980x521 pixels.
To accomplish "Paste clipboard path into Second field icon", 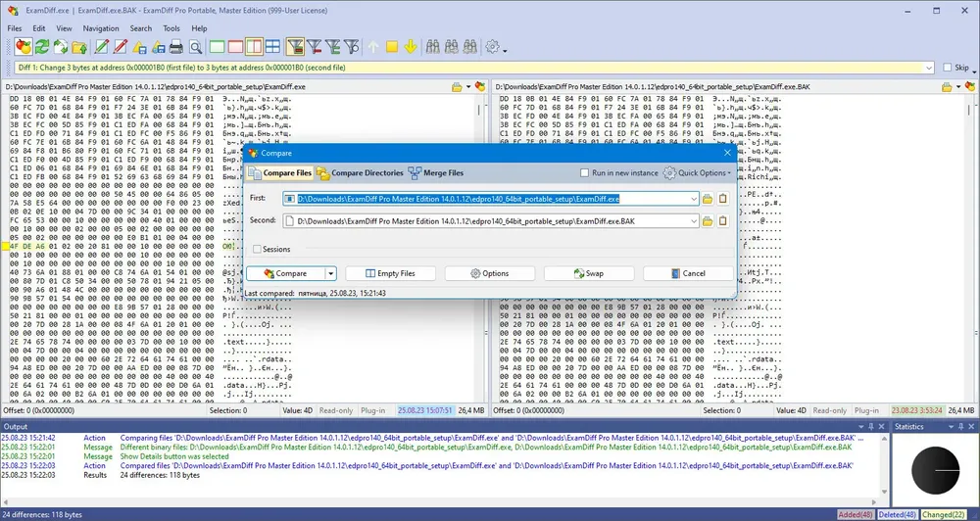I will [x=723, y=221].
